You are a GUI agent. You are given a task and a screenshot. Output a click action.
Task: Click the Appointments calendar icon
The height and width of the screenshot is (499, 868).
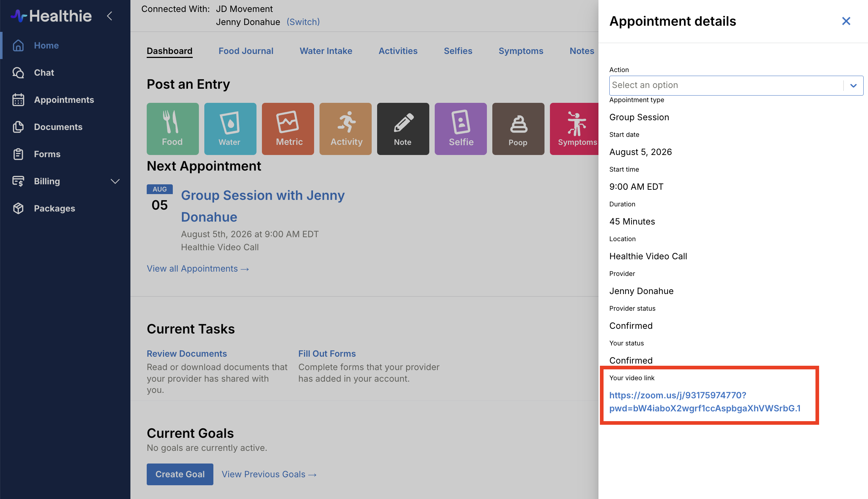pyautogui.click(x=18, y=100)
